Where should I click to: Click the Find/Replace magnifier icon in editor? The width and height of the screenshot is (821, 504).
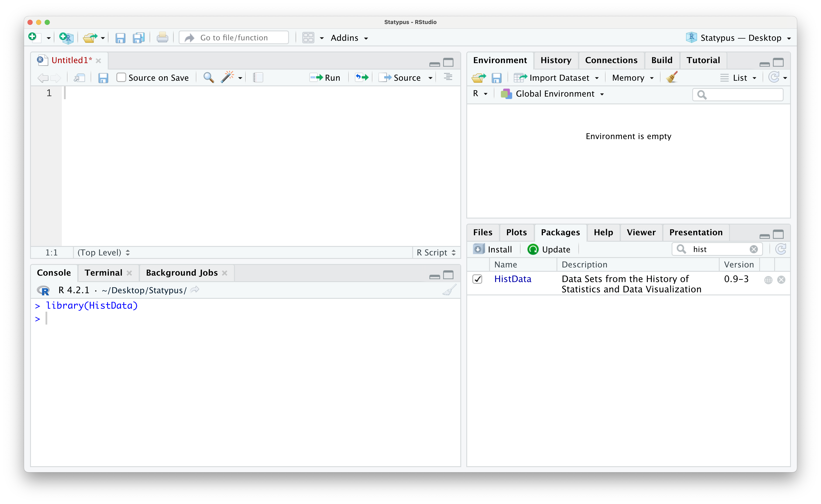(x=209, y=77)
